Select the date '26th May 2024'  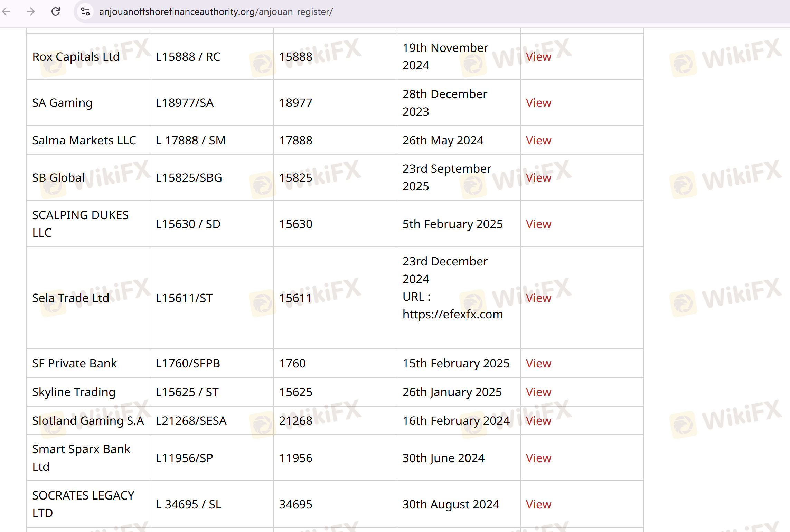443,140
